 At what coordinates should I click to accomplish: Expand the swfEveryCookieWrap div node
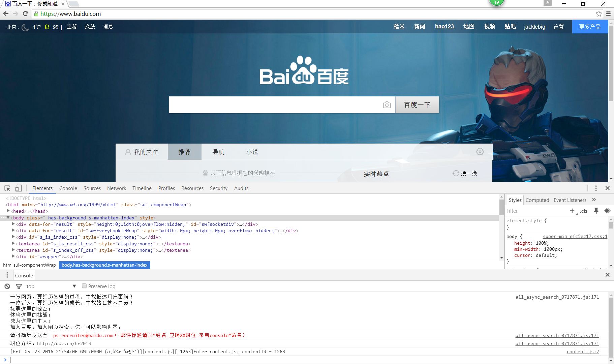tap(13, 231)
